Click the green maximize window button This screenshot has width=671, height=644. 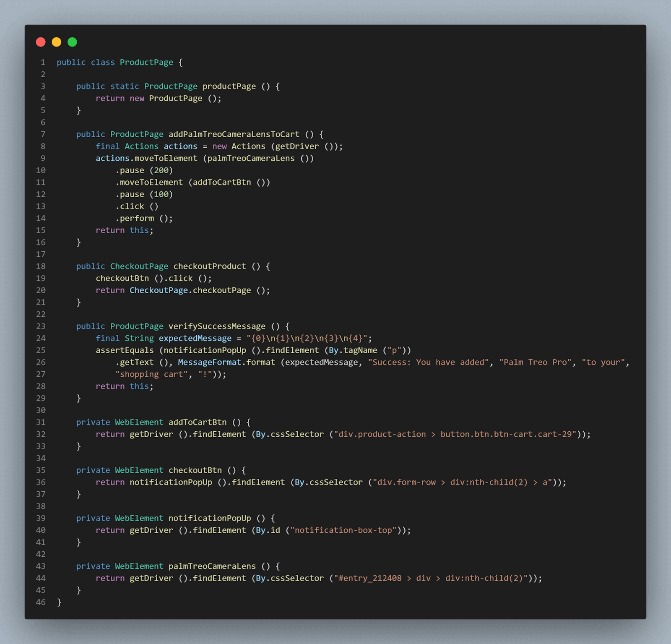click(72, 42)
